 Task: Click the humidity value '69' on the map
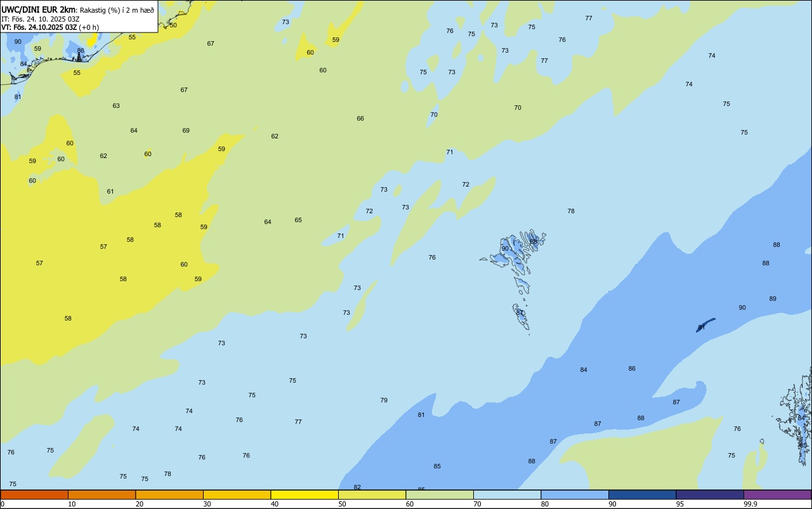pos(186,131)
